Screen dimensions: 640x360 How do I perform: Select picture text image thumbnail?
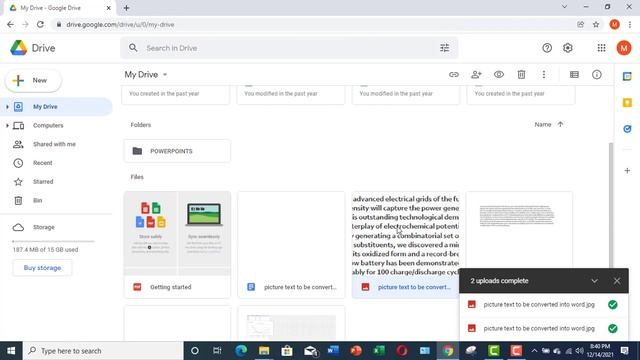point(405,234)
